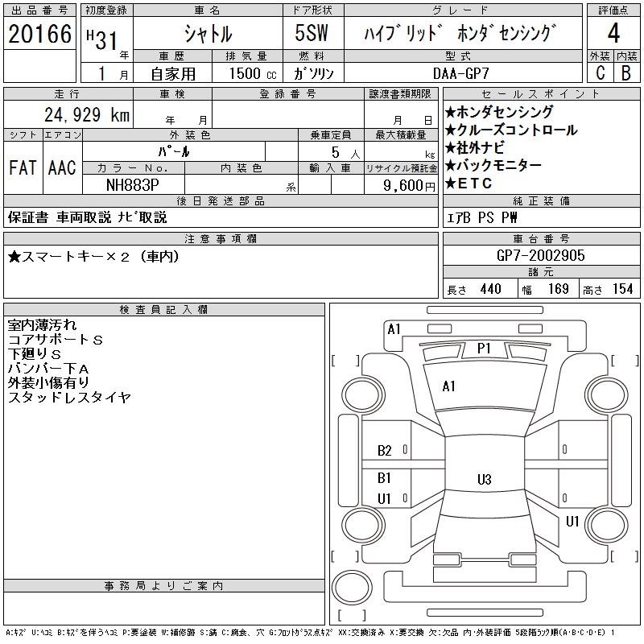
Task: Click exterior grade C
Action: [601, 72]
